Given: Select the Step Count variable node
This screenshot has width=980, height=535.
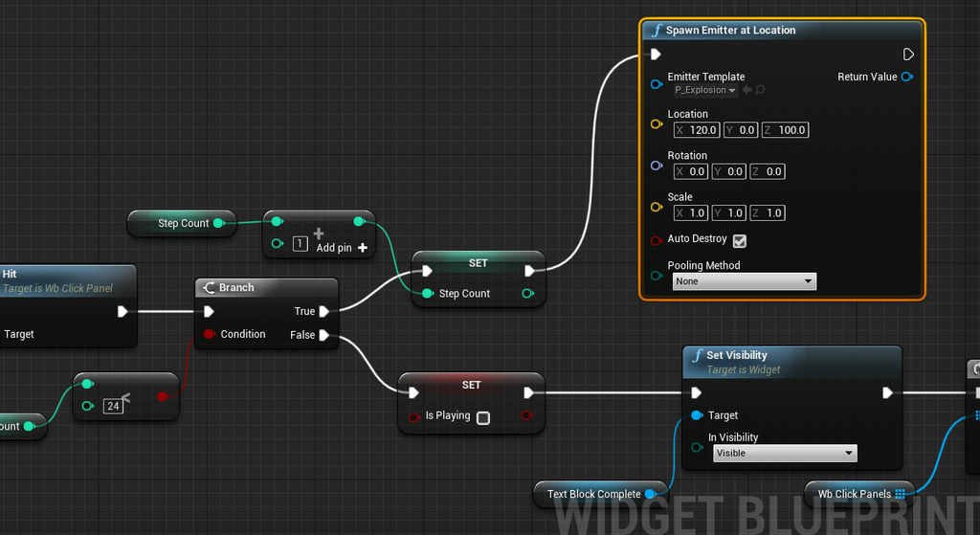Looking at the screenshot, I should click(x=182, y=223).
